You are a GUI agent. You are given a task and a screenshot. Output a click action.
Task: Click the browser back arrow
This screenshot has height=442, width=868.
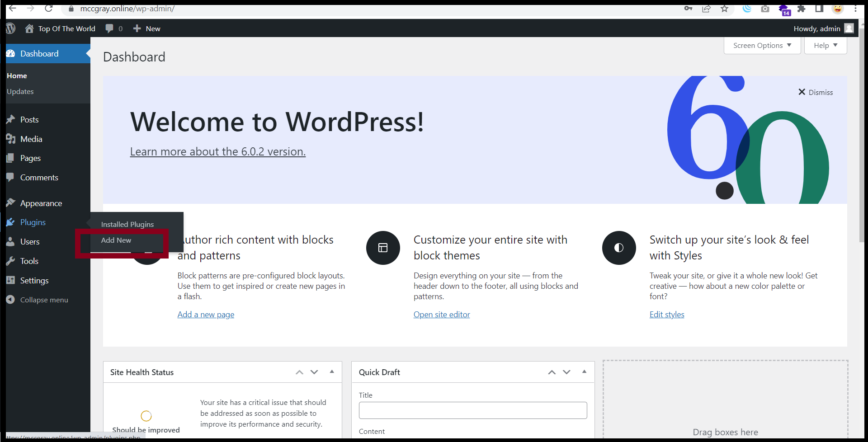pyautogui.click(x=13, y=9)
